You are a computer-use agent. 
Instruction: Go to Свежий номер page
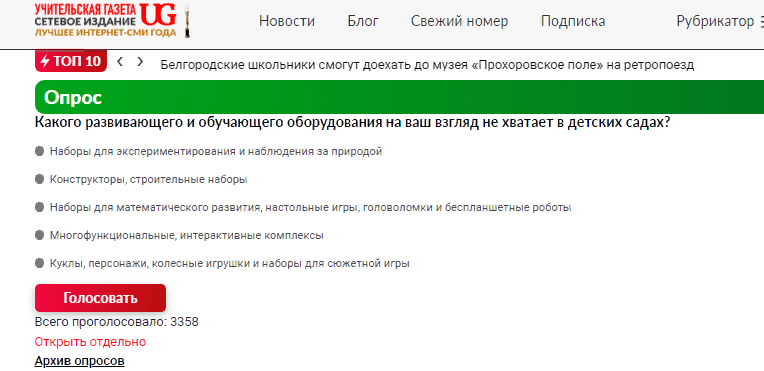[x=459, y=21]
